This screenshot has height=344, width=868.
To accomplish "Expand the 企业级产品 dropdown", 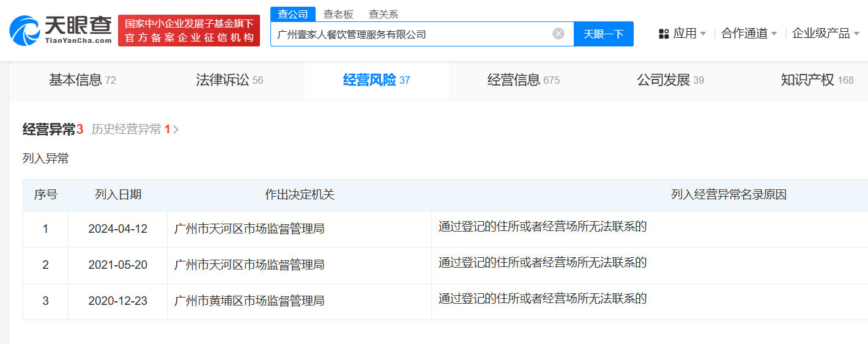I will point(856,34).
